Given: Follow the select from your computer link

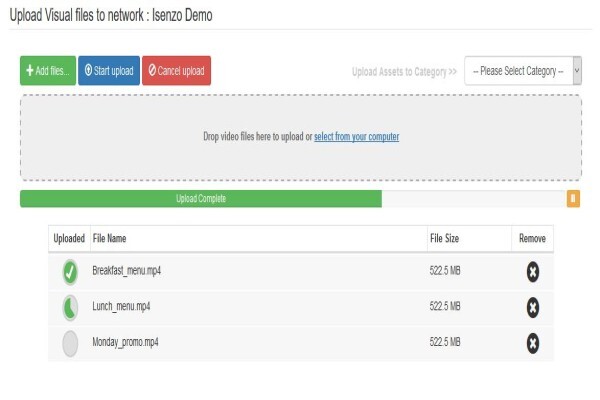Looking at the screenshot, I should (x=357, y=137).
